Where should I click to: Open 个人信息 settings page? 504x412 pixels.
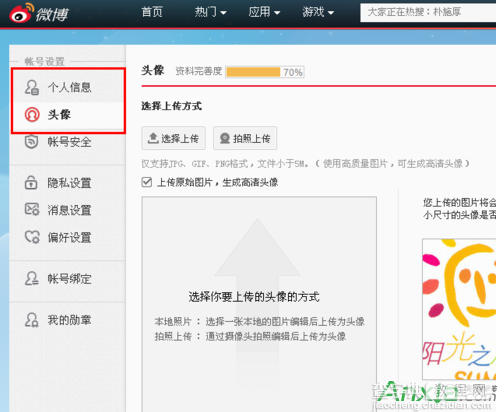pyautogui.click(x=68, y=87)
